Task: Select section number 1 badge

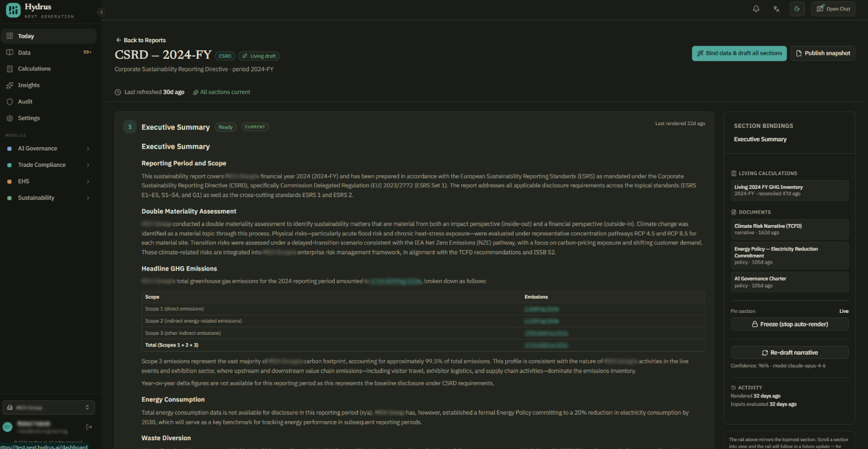Action: tap(130, 127)
